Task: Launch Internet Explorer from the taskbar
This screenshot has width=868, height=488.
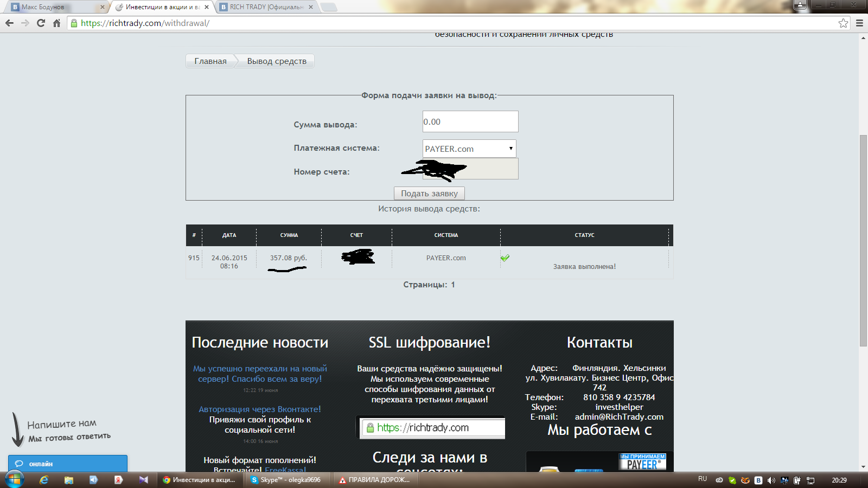Action: 44,480
